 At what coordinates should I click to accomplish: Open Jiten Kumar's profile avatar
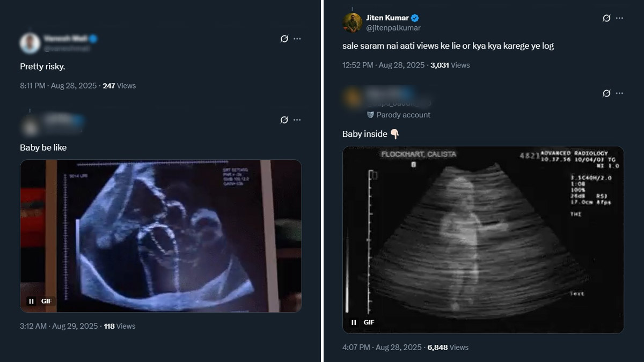[x=352, y=23]
